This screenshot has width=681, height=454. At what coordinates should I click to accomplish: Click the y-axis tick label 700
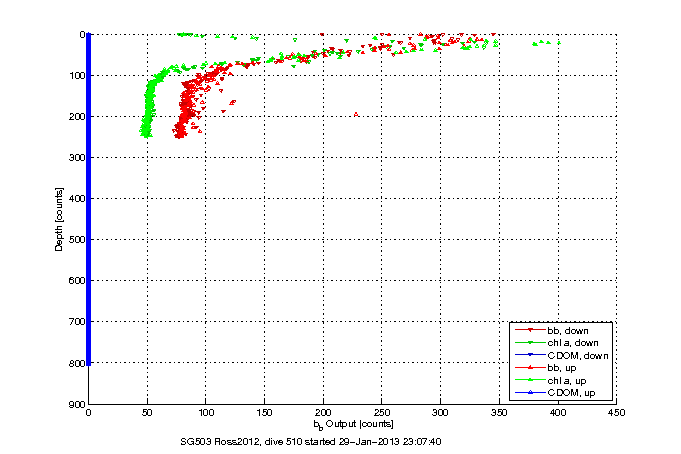(76, 322)
